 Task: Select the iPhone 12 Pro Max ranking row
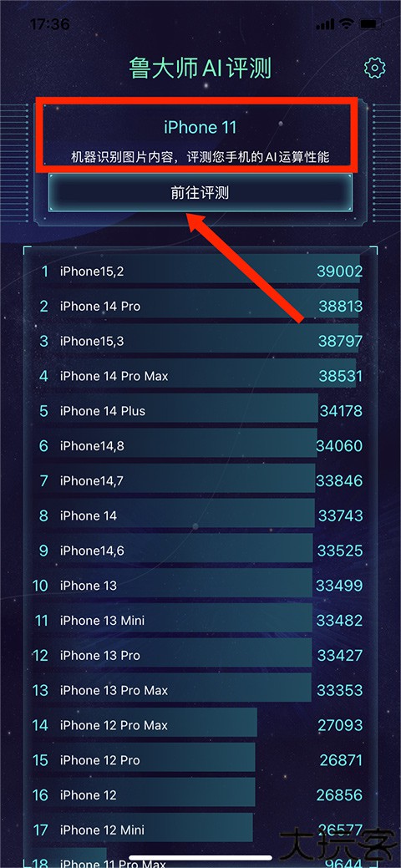pos(200,724)
